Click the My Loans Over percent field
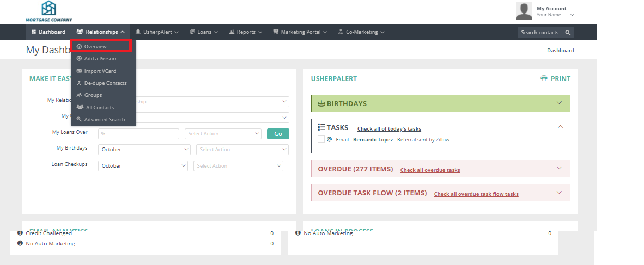 [138, 134]
